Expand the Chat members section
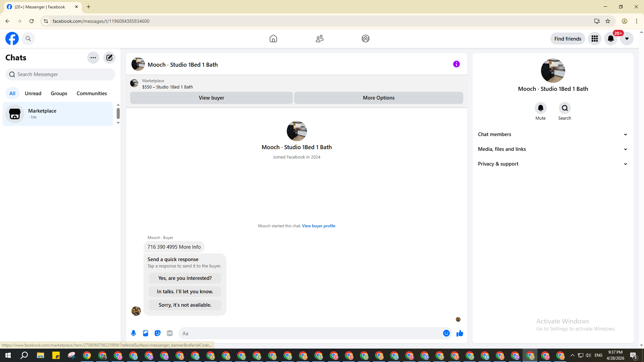Screen dimensions: 644x362 [x=552, y=134]
